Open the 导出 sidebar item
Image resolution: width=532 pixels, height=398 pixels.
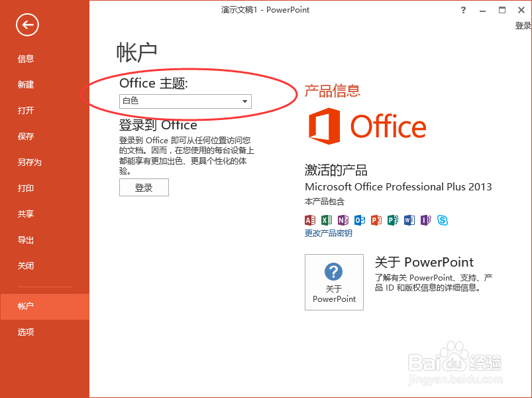pyautogui.click(x=44, y=240)
